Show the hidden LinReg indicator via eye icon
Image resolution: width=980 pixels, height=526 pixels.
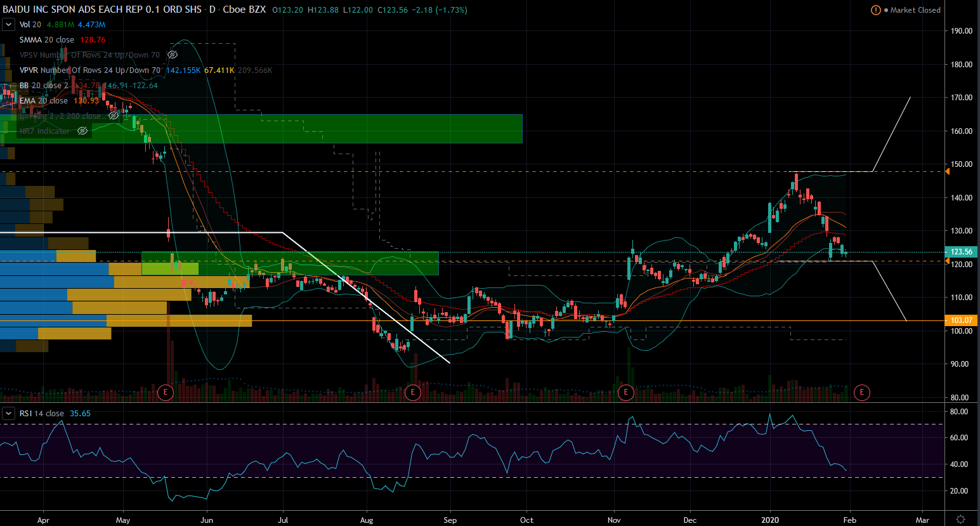114,116
